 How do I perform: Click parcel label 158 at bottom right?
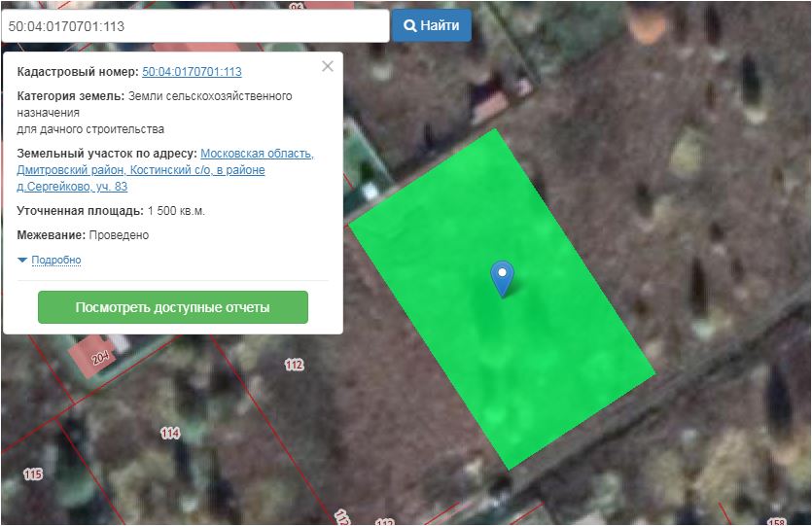[x=777, y=520]
